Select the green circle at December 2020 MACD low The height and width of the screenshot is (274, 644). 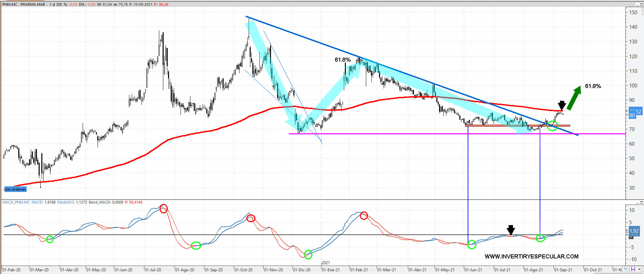coord(308,254)
